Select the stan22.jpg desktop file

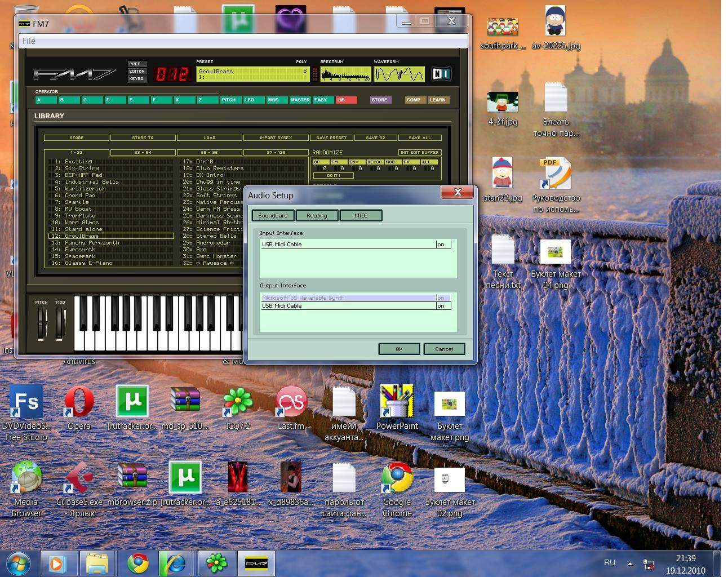tap(503, 180)
